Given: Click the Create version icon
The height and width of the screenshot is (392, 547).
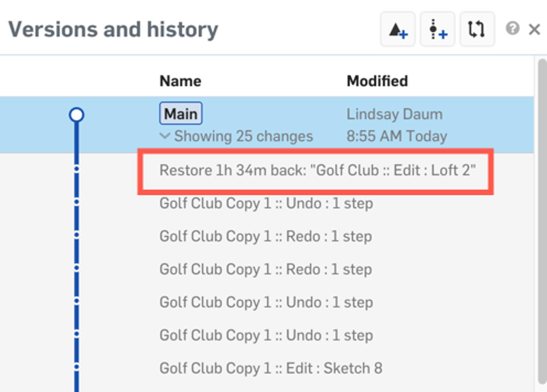Looking at the screenshot, I should pos(398,29).
